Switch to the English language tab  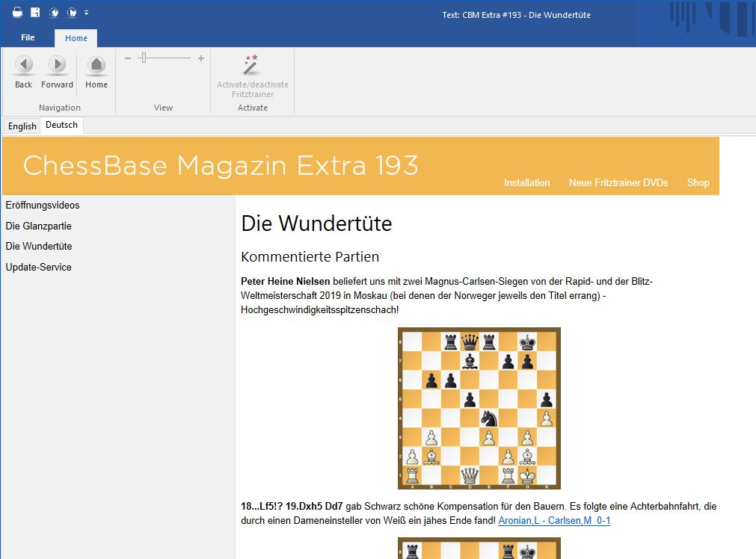22,126
